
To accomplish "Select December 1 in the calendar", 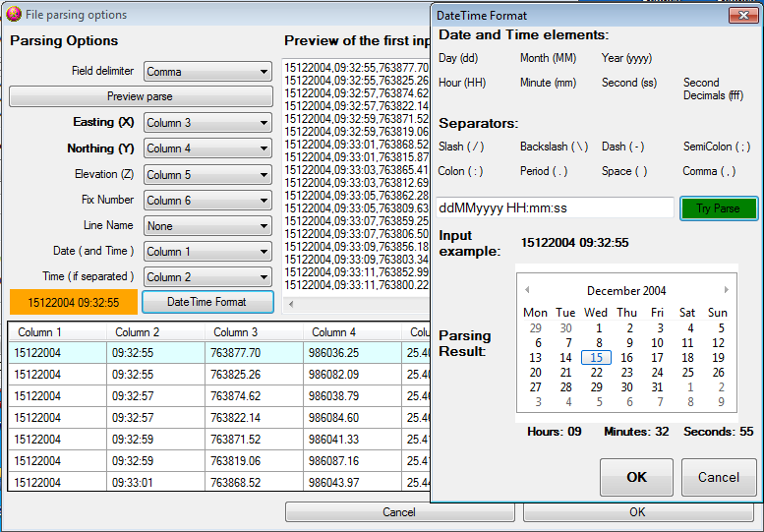I will [599, 328].
